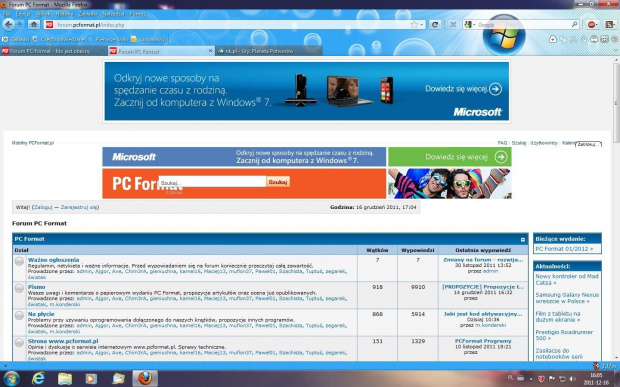Click the Adblock stop-sign icon

(x=592, y=25)
